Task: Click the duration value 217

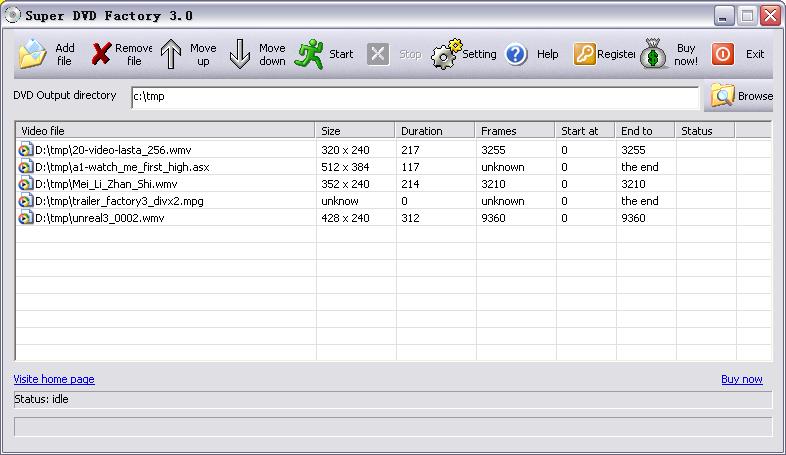Action: click(x=410, y=150)
